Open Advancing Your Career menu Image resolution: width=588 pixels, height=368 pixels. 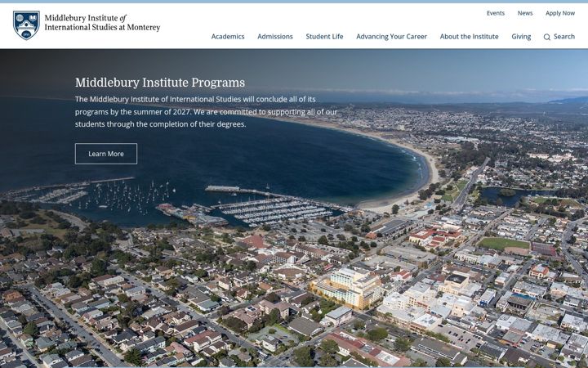[391, 37]
